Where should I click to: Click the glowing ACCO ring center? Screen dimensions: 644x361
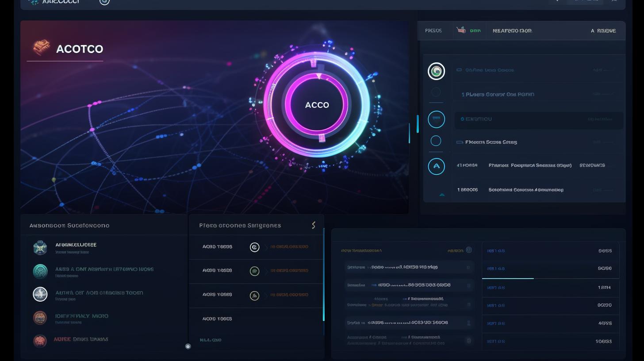tap(317, 105)
